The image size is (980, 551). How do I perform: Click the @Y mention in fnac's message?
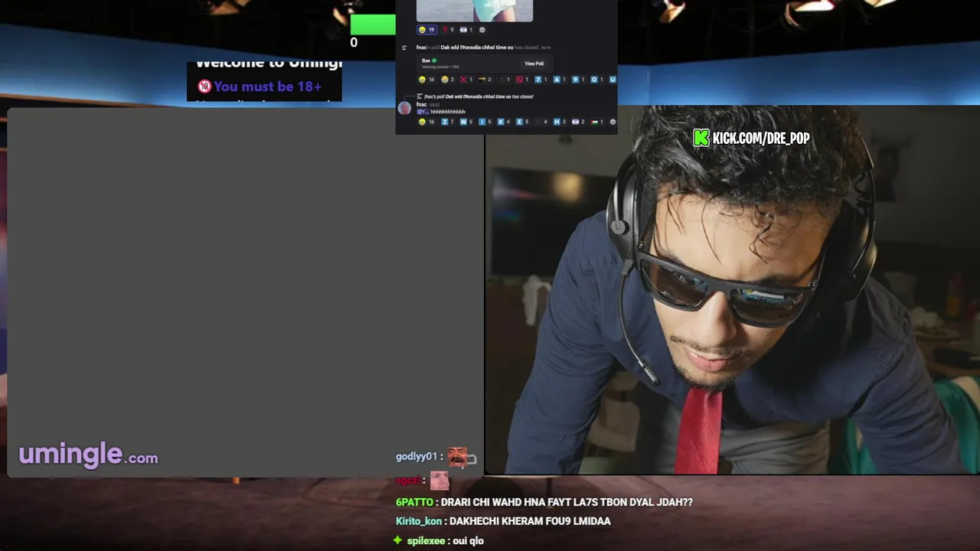pos(423,112)
